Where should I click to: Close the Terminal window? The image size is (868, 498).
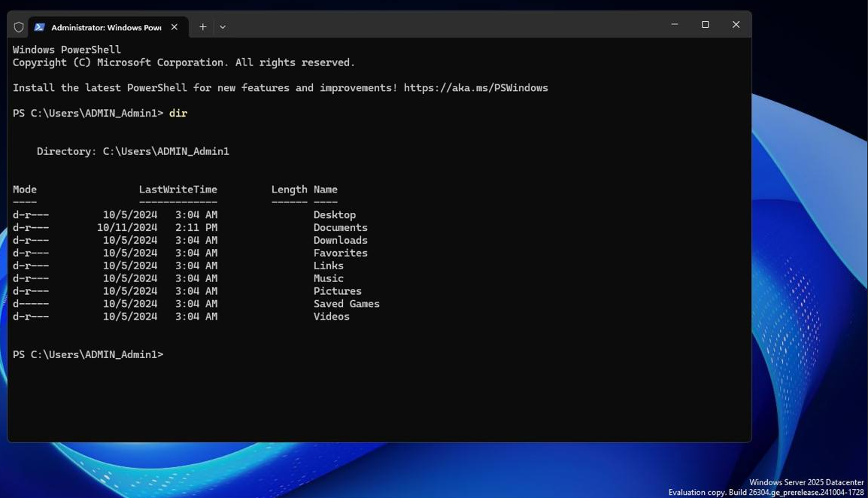click(x=736, y=24)
